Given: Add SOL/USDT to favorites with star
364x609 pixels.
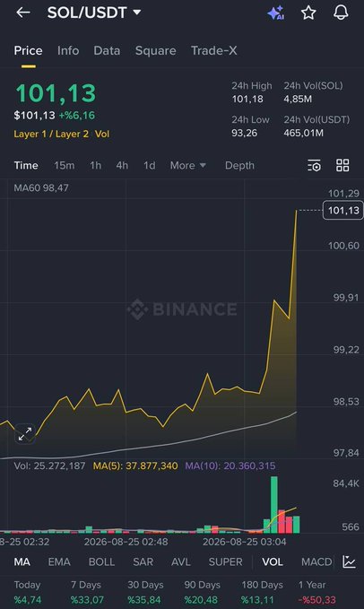Looking at the screenshot, I should [x=308, y=13].
